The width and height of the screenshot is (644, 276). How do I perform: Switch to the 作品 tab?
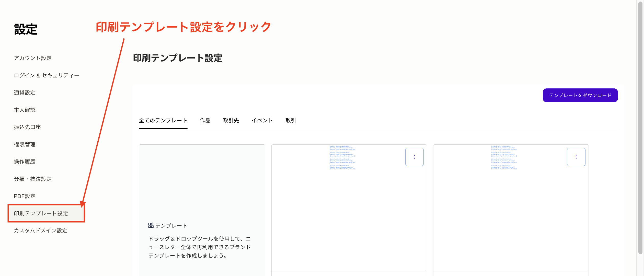205,120
